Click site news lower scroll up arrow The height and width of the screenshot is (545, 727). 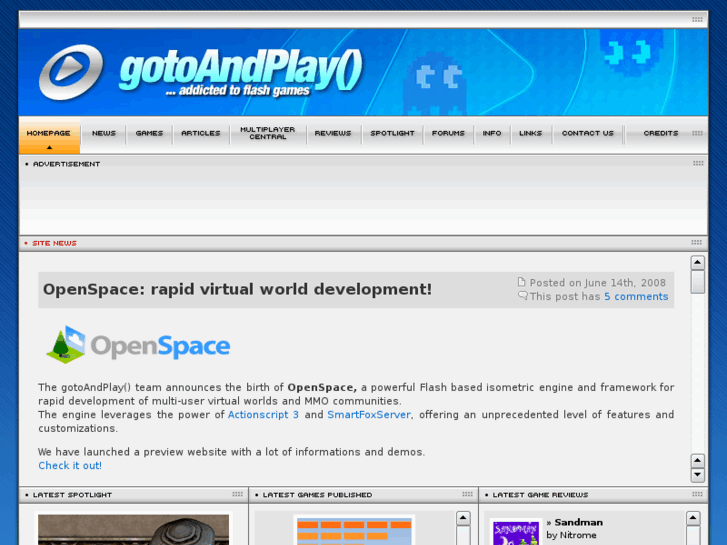tap(697, 461)
